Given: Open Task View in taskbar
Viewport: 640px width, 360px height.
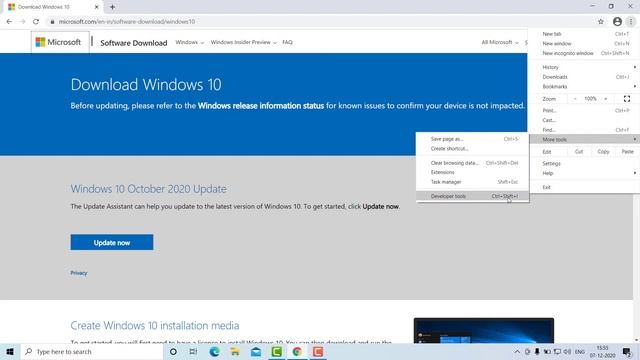Looking at the screenshot, I should (193, 351).
